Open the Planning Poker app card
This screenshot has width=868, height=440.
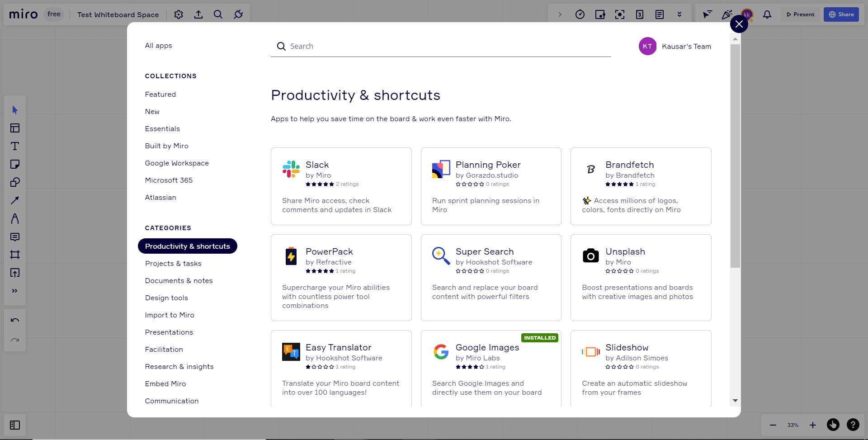coord(491,186)
